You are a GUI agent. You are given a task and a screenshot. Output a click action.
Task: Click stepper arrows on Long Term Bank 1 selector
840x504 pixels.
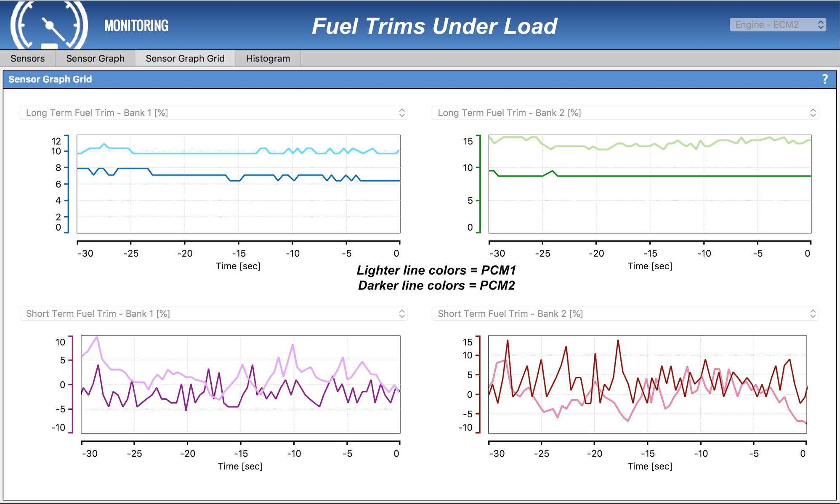[401, 113]
